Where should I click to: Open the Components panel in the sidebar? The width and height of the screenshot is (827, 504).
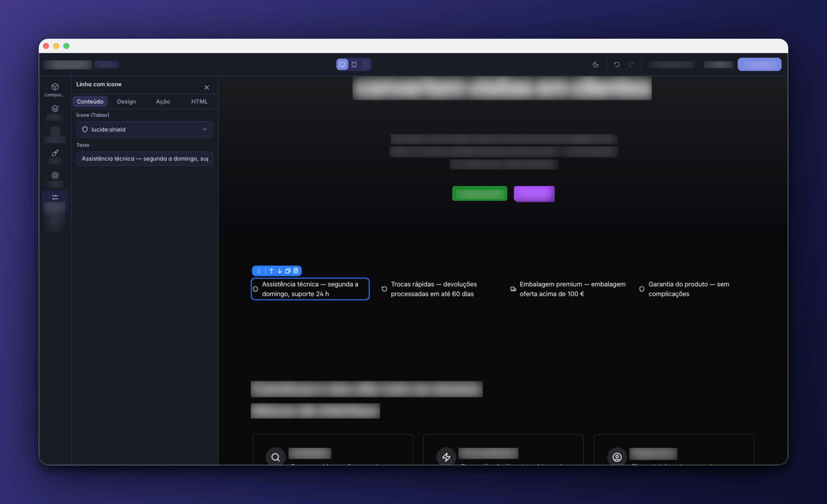[55, 90]
